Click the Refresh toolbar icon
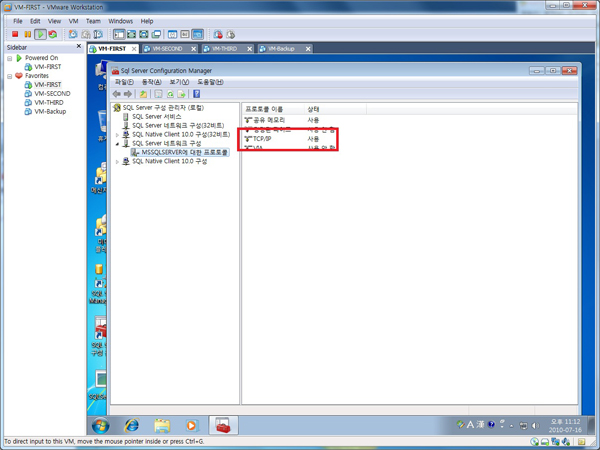The image size is (600, 450). click(170, 94)
